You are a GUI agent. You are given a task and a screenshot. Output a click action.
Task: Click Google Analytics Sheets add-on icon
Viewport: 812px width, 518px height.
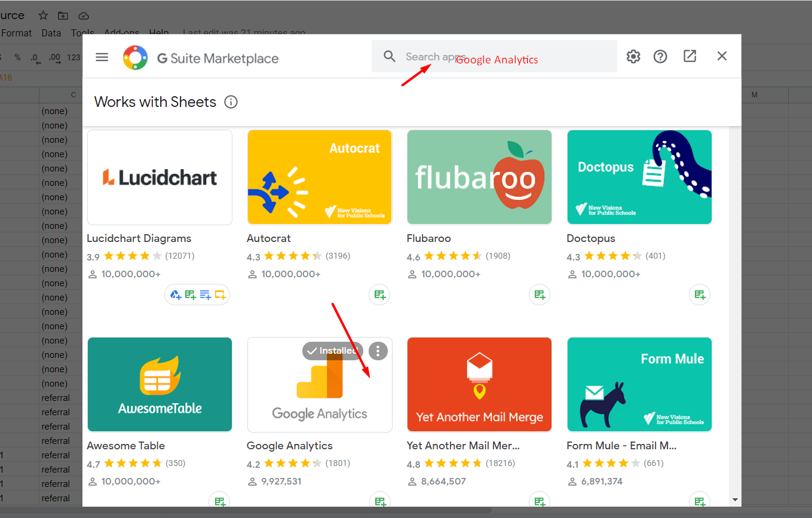pos(380,501)
